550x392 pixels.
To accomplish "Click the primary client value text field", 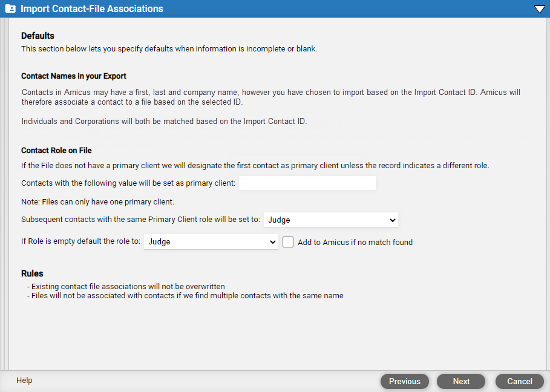I will click(307, 183).
